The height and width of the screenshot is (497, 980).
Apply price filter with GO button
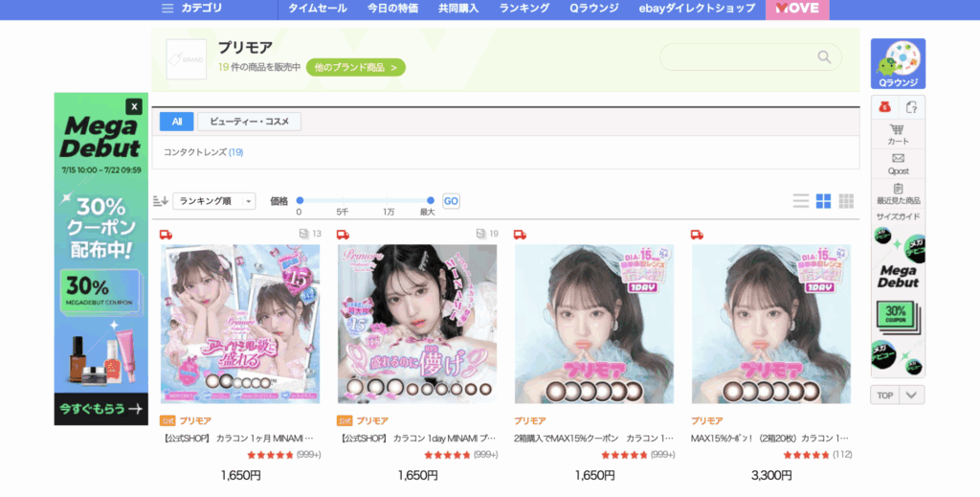[451, 201]
